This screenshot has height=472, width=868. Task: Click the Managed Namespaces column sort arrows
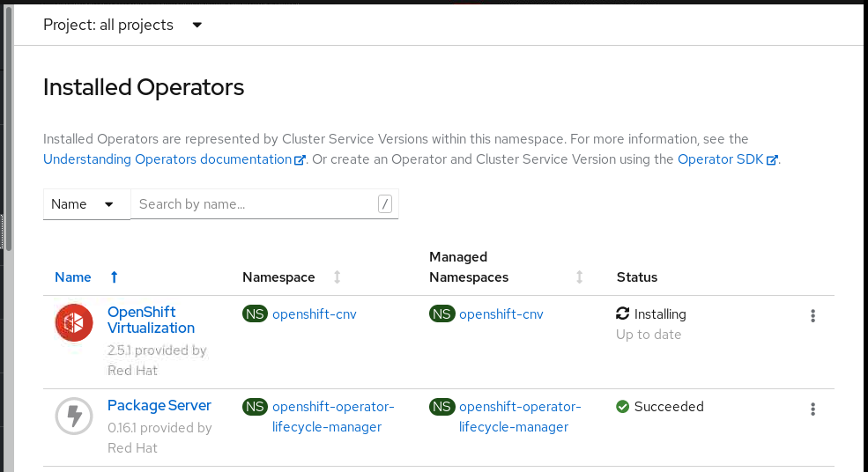579,277
